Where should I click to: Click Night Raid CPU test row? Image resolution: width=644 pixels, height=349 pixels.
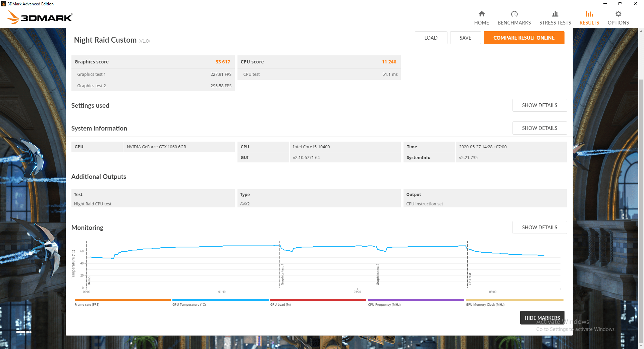pyautogui.click(x=153, y=204)
